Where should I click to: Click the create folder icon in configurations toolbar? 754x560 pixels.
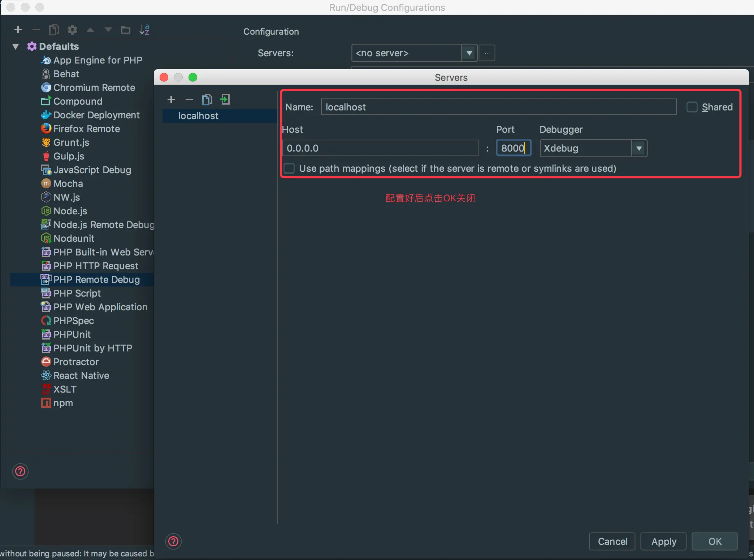[x=125, y=30]
